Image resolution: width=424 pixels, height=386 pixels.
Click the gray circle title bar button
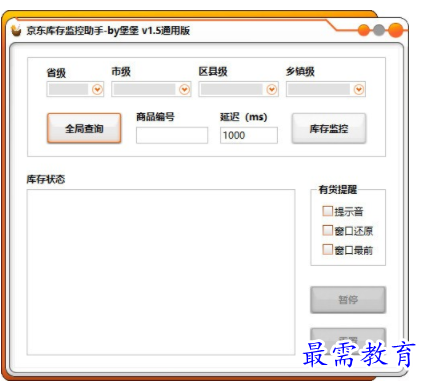(x=379, y=30)
